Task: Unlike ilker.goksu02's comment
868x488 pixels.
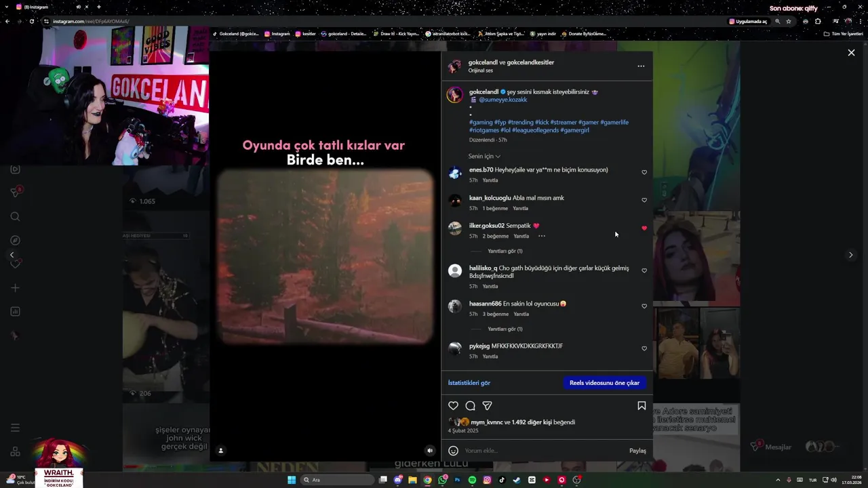Action: click(644, 228)
